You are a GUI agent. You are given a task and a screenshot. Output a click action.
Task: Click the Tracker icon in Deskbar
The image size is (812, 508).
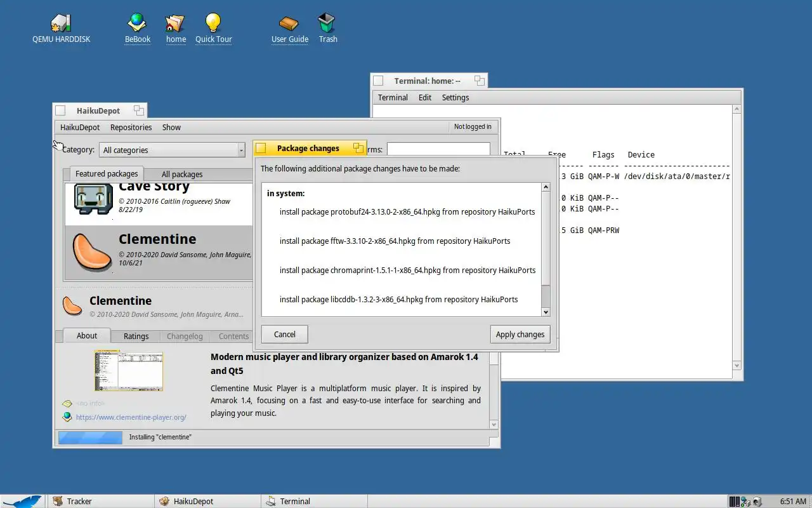(58, 501)
